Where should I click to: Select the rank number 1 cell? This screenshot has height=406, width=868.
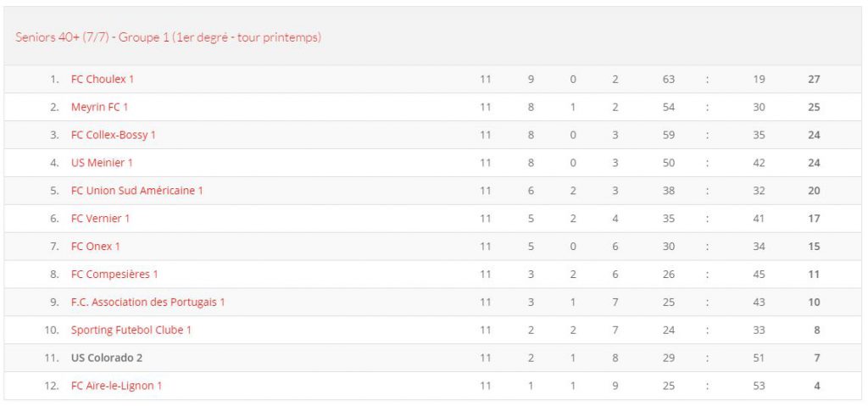[54, 79]
